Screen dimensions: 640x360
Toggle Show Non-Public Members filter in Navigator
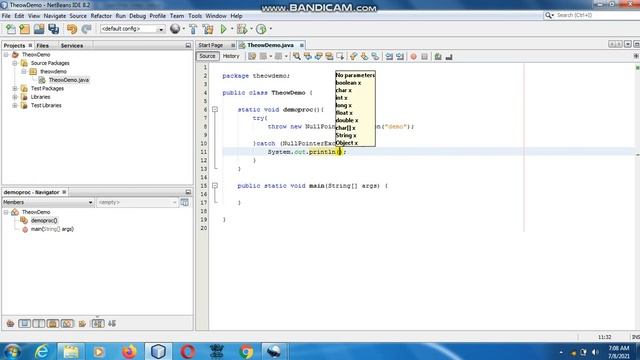tap(53, 324)
